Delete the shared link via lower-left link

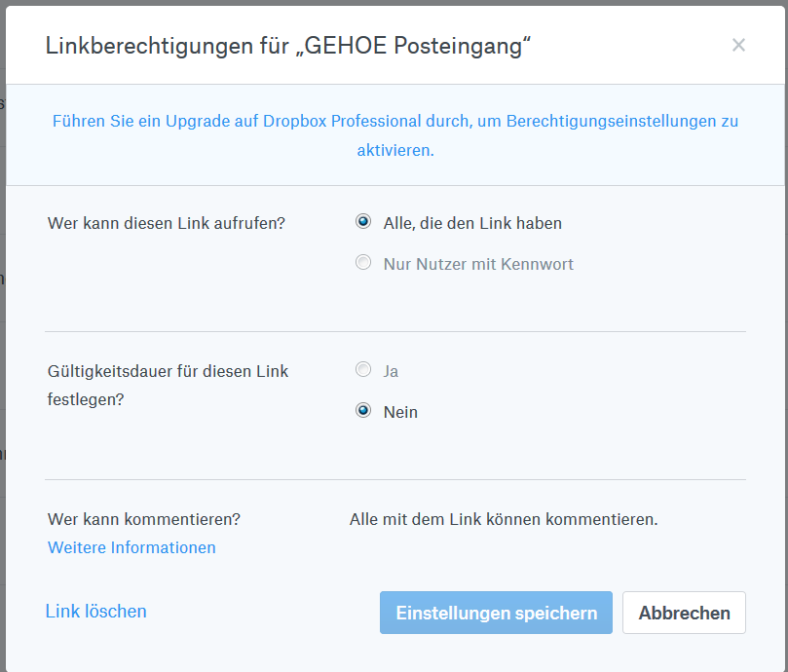[95, 611]
